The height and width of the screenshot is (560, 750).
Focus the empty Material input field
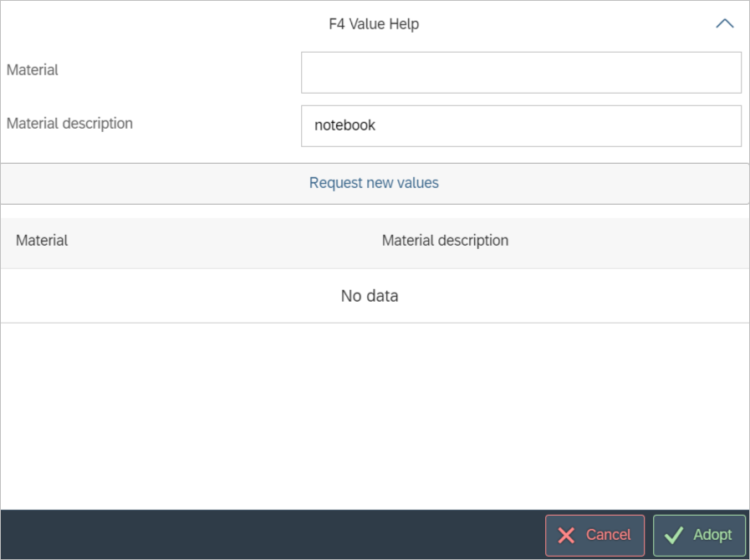pyautogui.click(x=520, y=73)
